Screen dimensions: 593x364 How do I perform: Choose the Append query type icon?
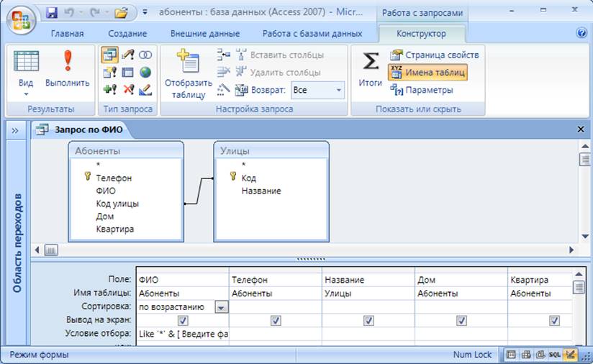coord(109,90)
